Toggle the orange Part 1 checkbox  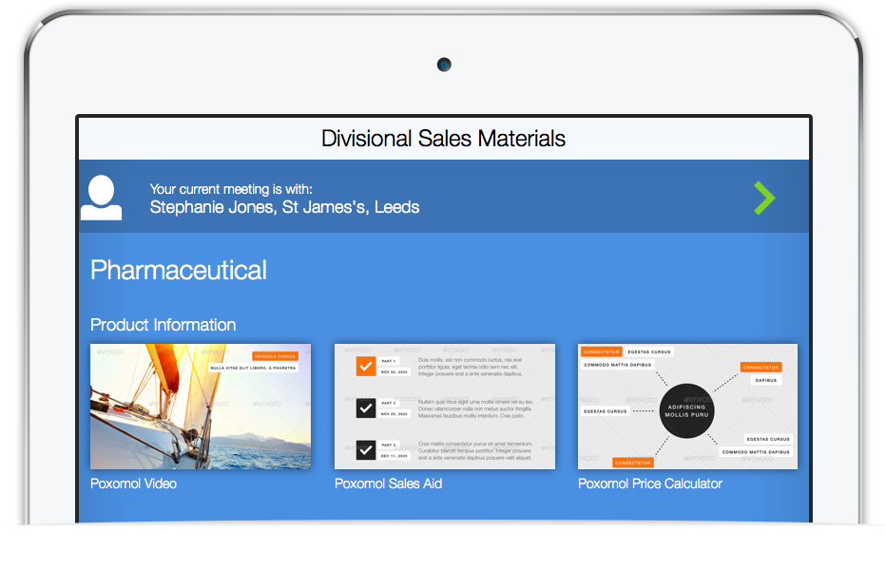pyautogui.click(x=366, y=366)
